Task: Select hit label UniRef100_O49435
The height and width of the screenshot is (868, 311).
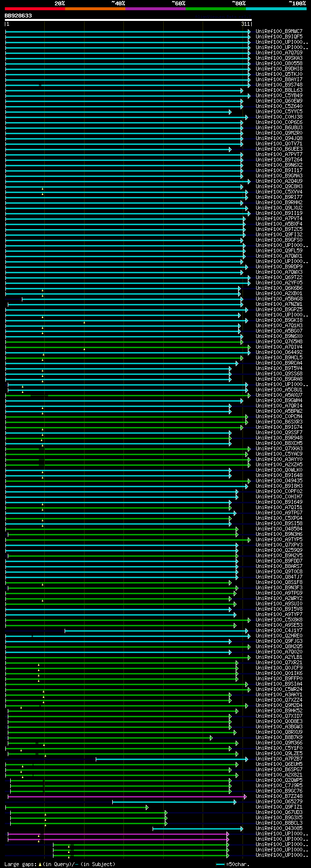Action: (279, 481)
